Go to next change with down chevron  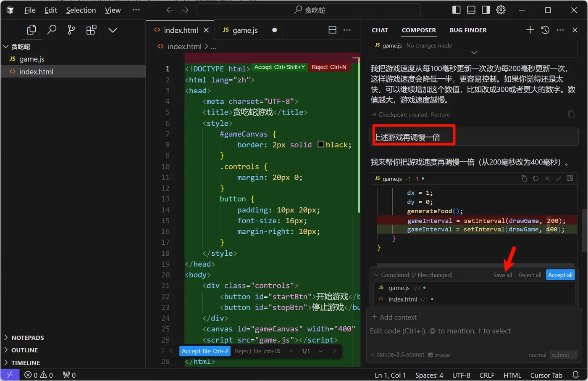pos(320,351)
